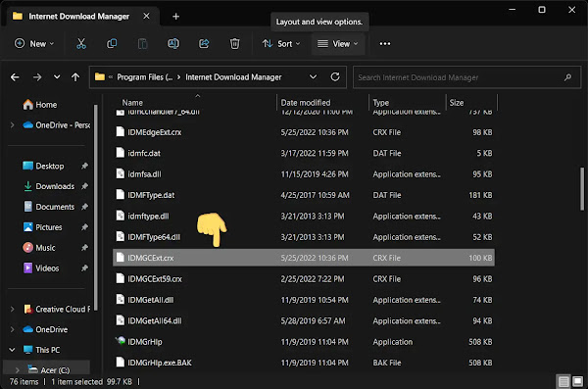Open the View layout dropdown

coord(338,43)
